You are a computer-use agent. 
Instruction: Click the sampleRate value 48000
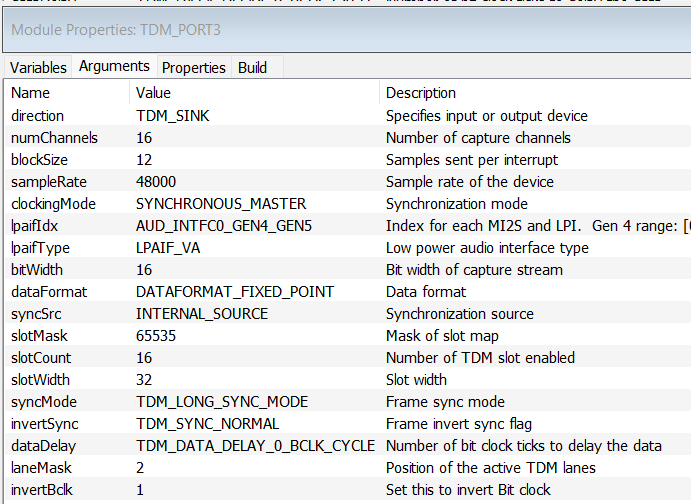pos(156,182)
